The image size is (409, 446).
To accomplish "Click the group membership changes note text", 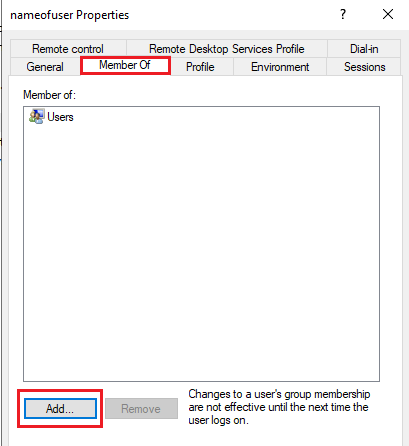I will [x=279, y=407].
